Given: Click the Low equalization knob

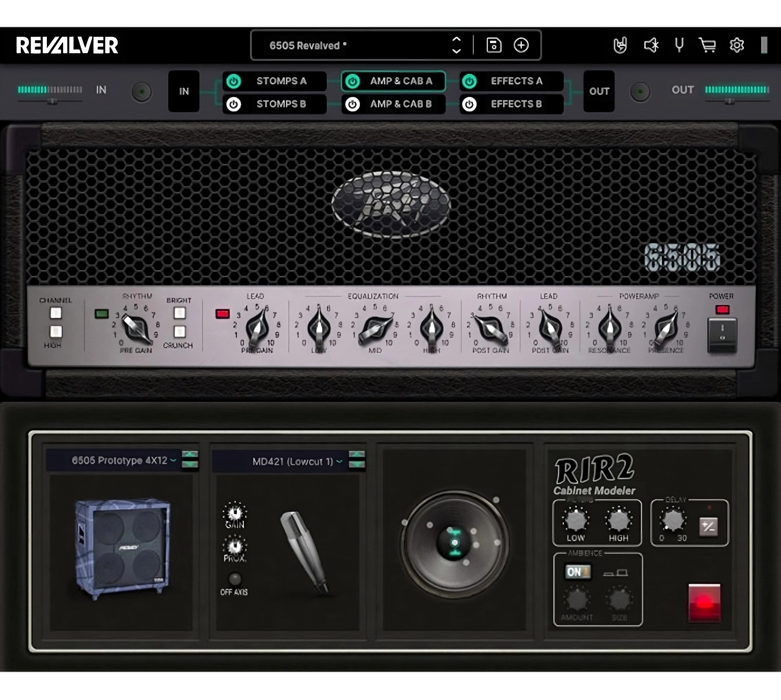Looking at the screenshot, I should [319, 329].
